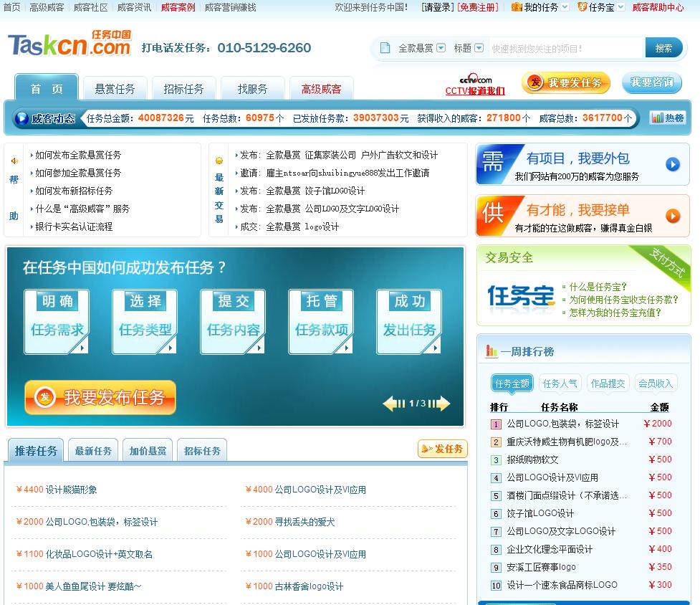This screenshot has height=605, width=700.
Task: Open the 全款悬赏 search filter dropdown
Action: click(442, 47)
